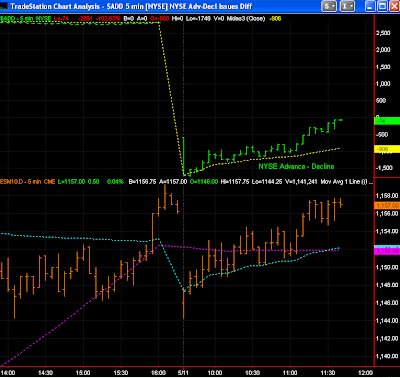Maximize the Chart Analysis window
Screen dimensions: 400x378
tap(382, 6)
